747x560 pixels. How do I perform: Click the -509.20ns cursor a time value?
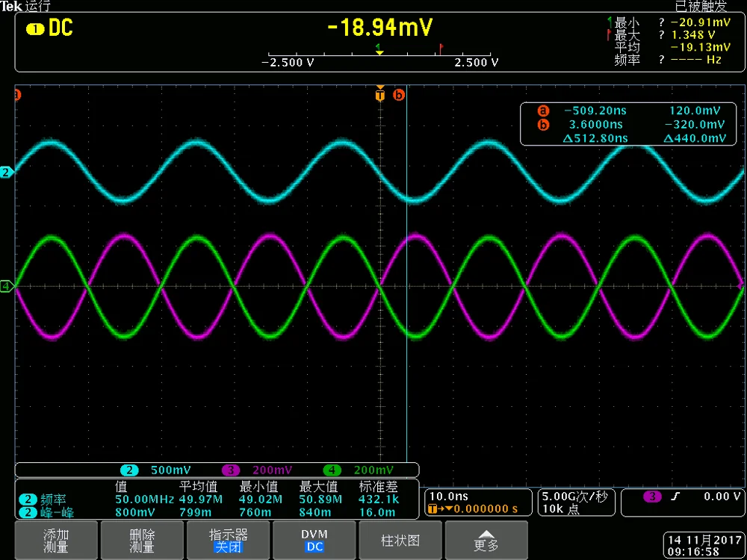pos(595,111)
